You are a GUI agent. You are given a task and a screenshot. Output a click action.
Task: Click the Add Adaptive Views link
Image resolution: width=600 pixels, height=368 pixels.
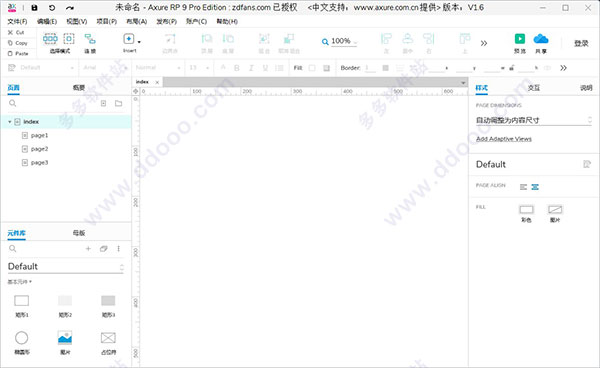coord(504,139)
